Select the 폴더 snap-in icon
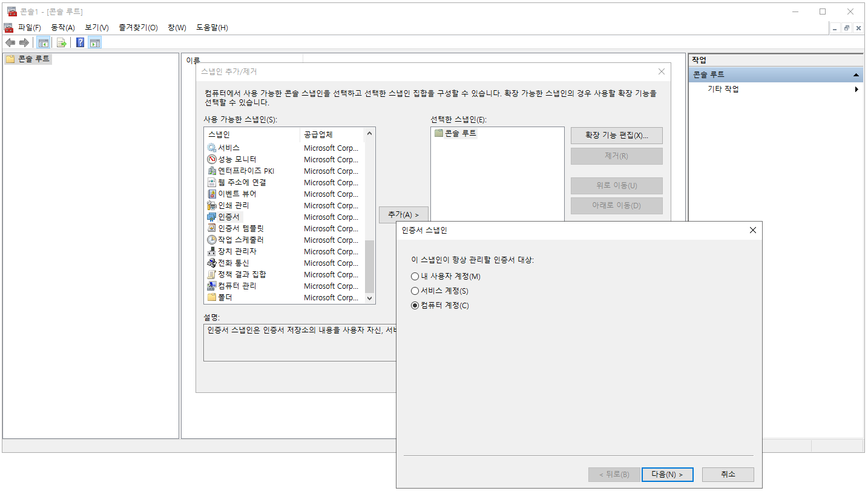This screenshot has width=868, height=491. 212,297
